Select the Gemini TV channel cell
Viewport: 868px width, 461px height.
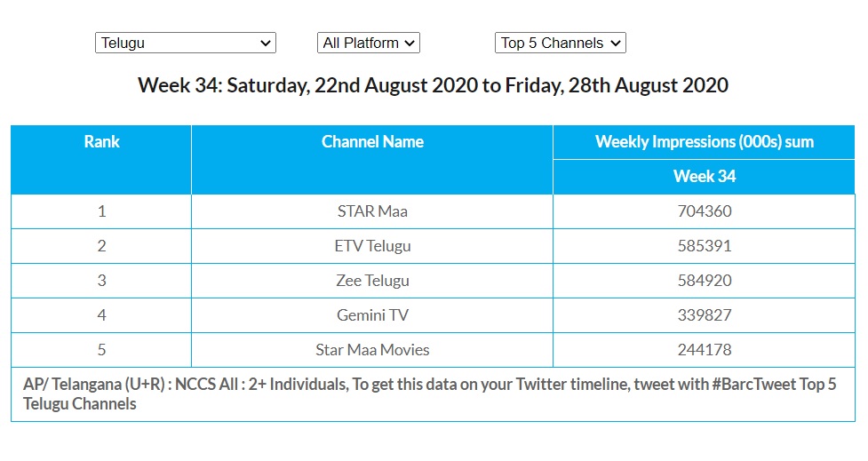(x=372, y=315)
